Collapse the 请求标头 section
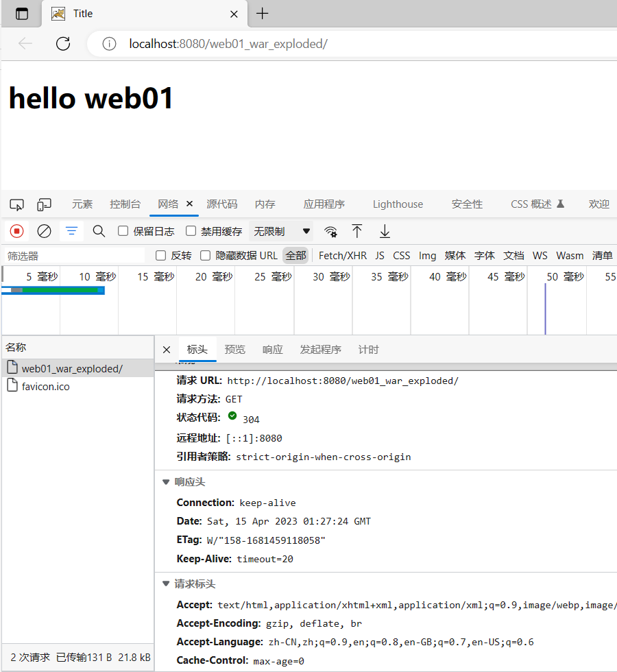The image size is (617, 672). [x=166, y=584]
